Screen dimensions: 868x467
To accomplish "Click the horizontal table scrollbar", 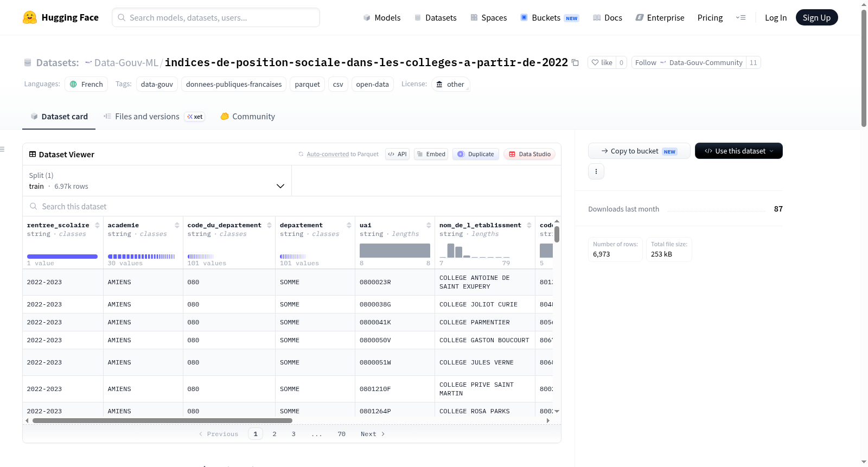I will [162, 420].
